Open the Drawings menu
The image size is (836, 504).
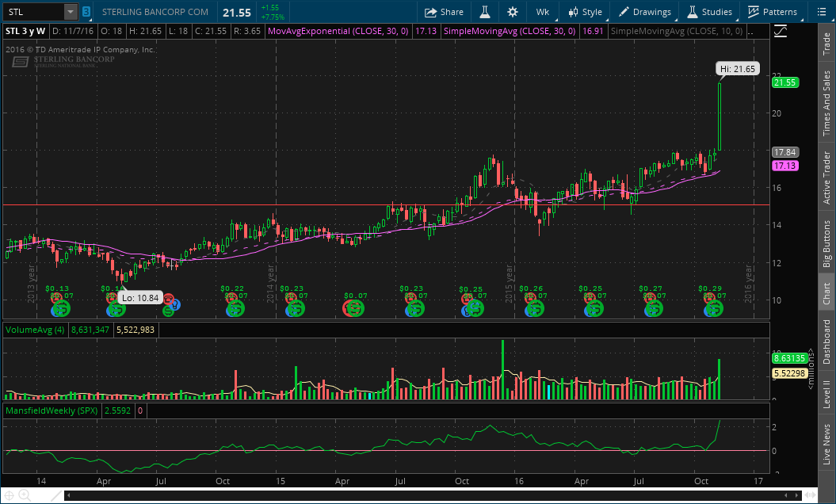(x=644, y=12)
